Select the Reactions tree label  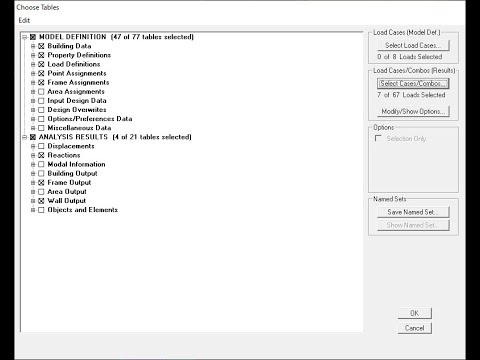coord(64,155)
